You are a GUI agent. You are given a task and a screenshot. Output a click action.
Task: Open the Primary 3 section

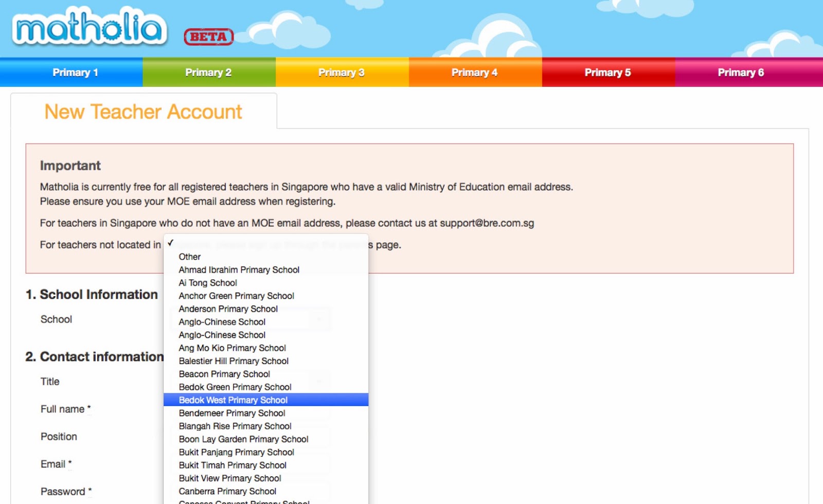[341, 72]
